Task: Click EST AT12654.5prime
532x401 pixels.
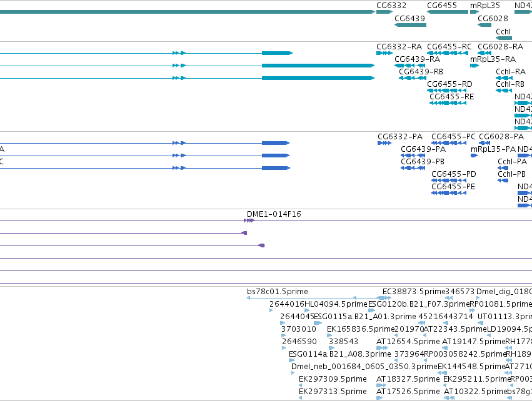Action: [408, 342]
